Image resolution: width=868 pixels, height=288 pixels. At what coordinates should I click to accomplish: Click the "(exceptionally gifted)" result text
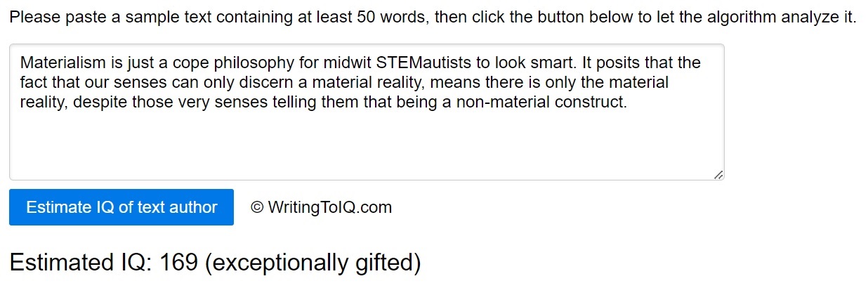coord(313,263)
